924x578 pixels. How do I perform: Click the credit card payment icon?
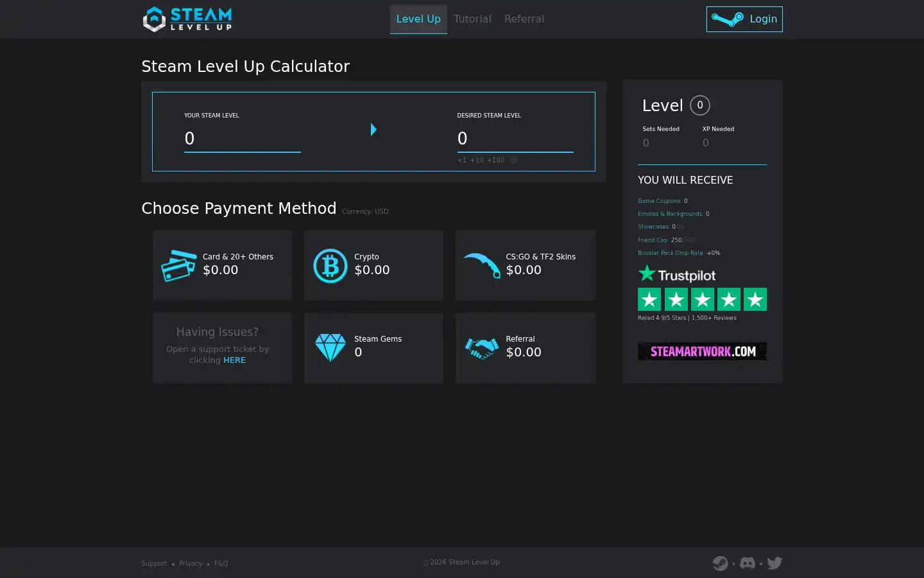[x=178, y=266]
